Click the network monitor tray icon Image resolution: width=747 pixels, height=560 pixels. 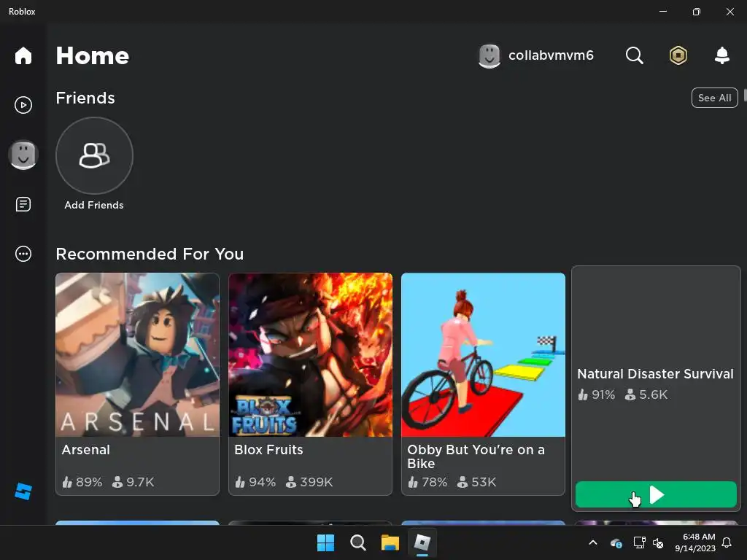tap(639, 542)
